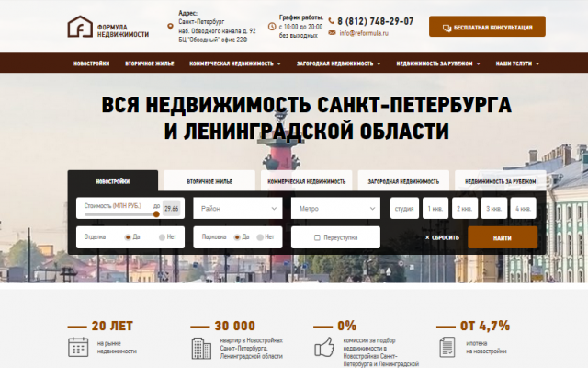The width and height of the screenshot is (588, 368).
Task: Toggle the 2 кв. room filter
Action: point(465,208)
